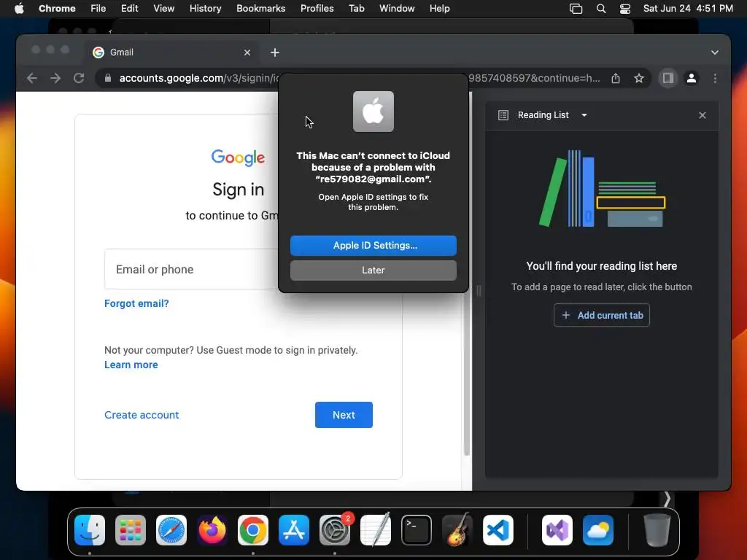The image size is (747, 560).
Task: Open Apple ID Settings from the dialog
Action: point(373,246)
